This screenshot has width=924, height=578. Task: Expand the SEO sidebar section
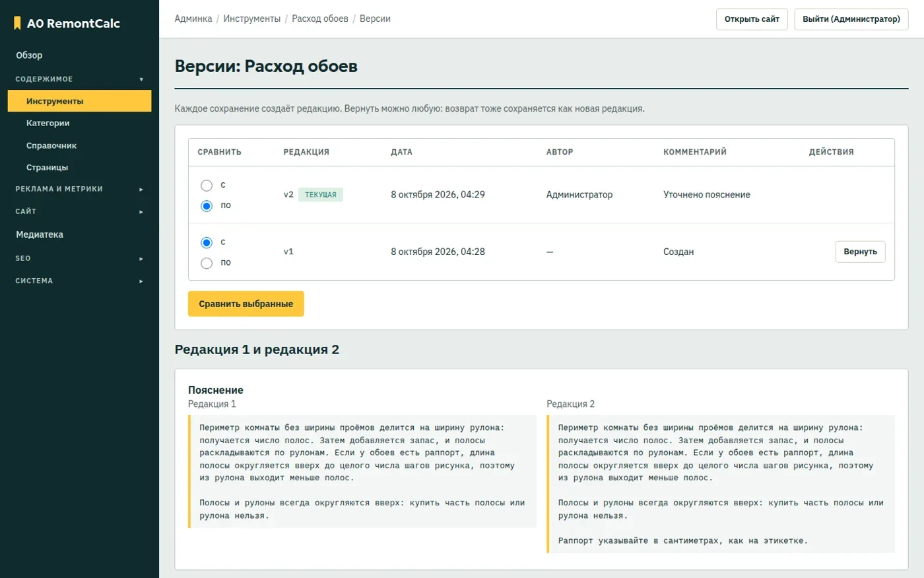click(x=79, y=258)
